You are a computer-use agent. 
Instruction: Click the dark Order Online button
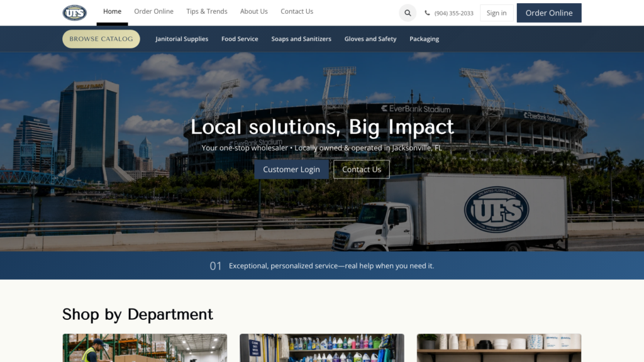click(x=548, y=13)
